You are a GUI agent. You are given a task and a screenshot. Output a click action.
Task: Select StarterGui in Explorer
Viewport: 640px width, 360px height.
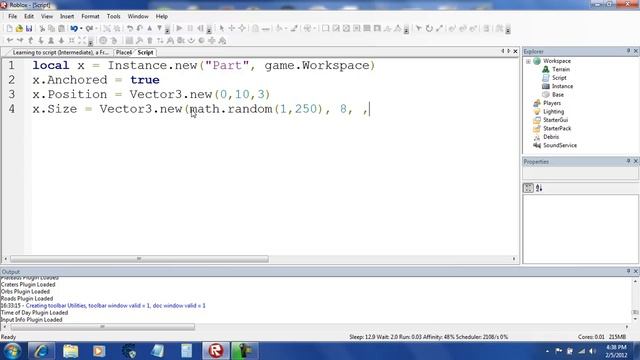point(555,120)
